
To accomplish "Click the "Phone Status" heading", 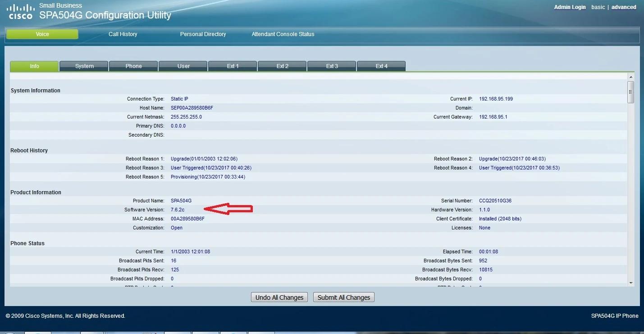I will (x=28, y=243).
